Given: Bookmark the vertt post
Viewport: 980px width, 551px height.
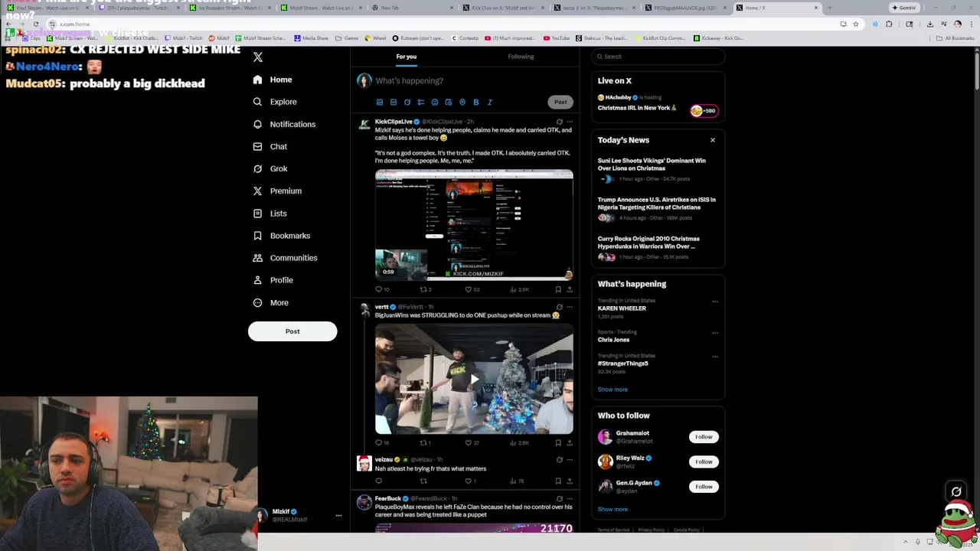Looking at the screenshot, I should point(558,442).
